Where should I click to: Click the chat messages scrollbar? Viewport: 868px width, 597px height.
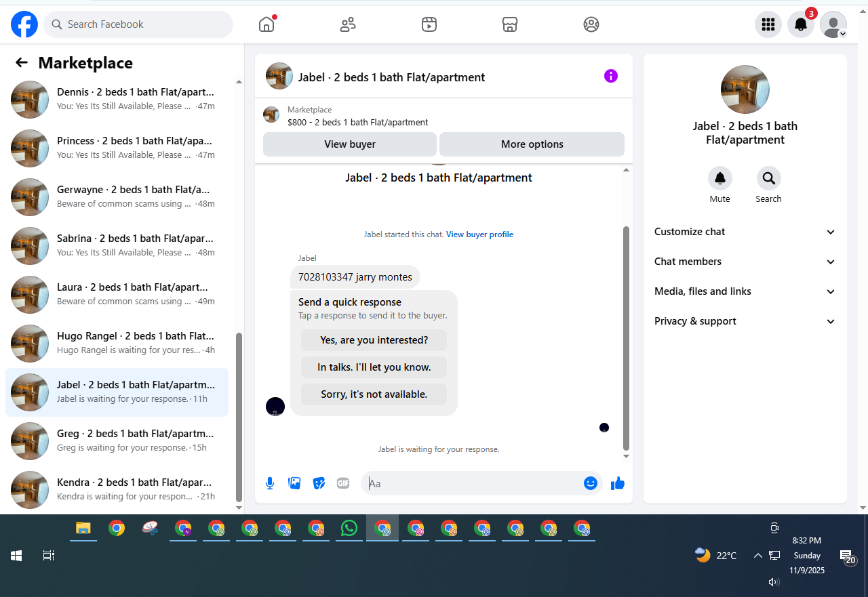(626, 339)
